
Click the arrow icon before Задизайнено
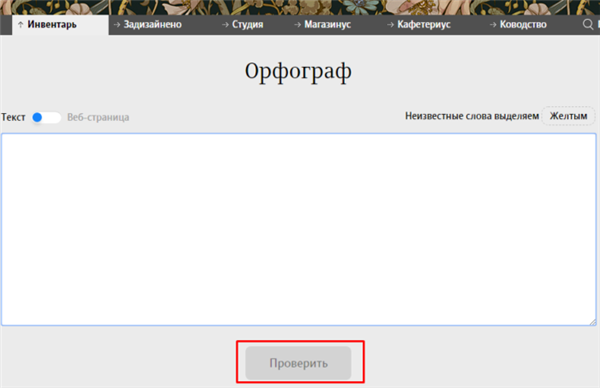(117, 24)
